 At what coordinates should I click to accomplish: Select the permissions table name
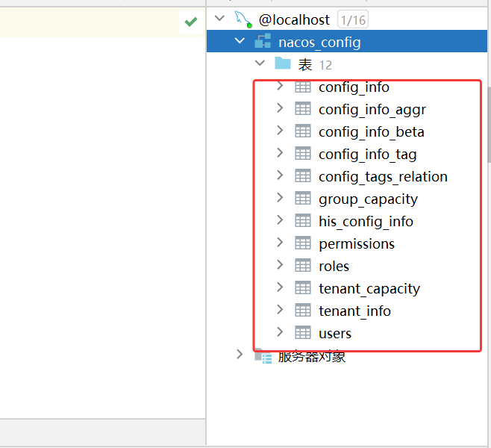357,244
